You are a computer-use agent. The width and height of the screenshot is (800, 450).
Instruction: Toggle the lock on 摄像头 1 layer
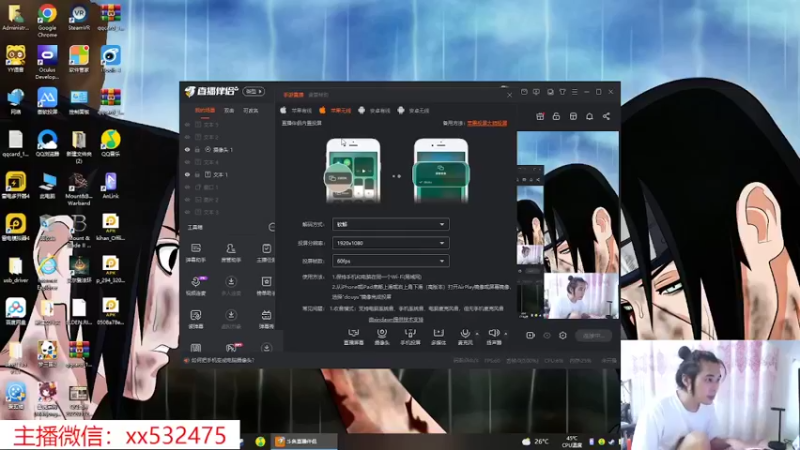(197, 149)
